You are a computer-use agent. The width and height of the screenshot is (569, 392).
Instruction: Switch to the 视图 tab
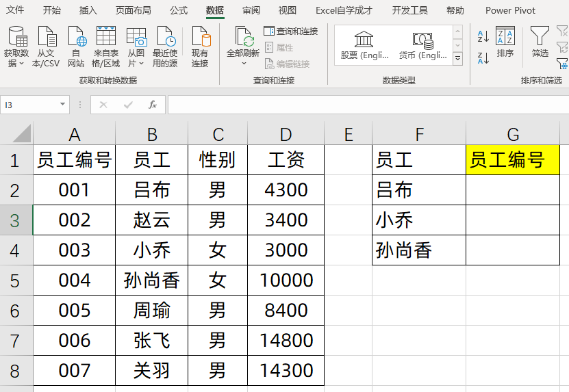(288, 10)
